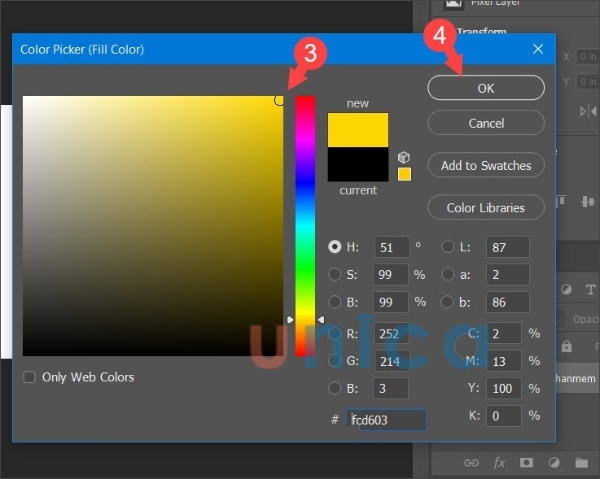
Task: Click the K black field showing 0
Action: (x=504, y=415)
